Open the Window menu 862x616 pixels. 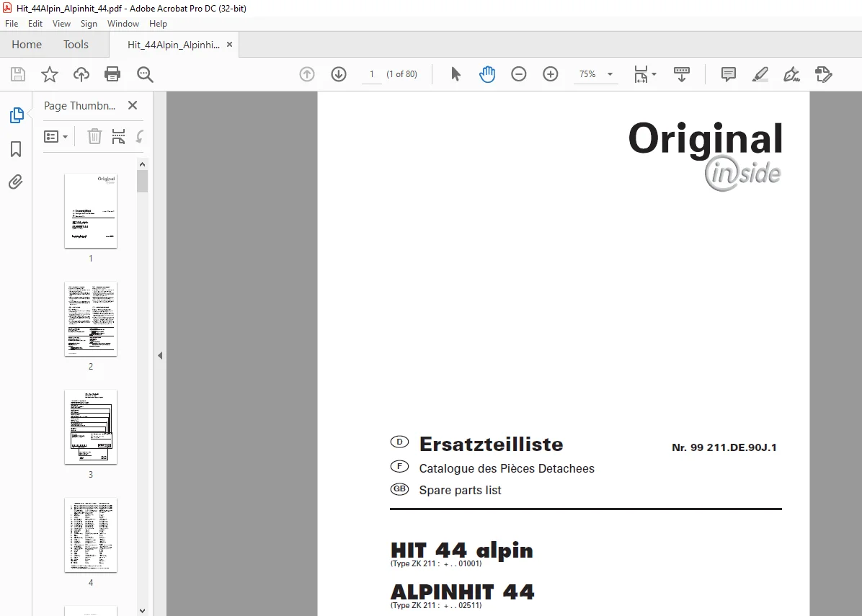point(123,24)
